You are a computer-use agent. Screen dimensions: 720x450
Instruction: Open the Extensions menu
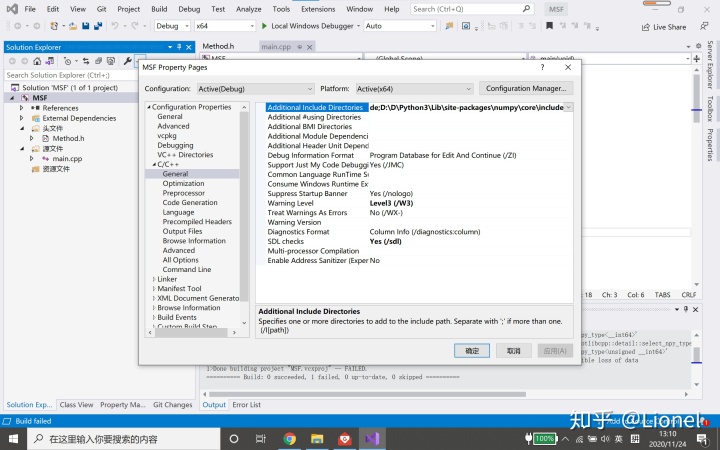[318, 9]
